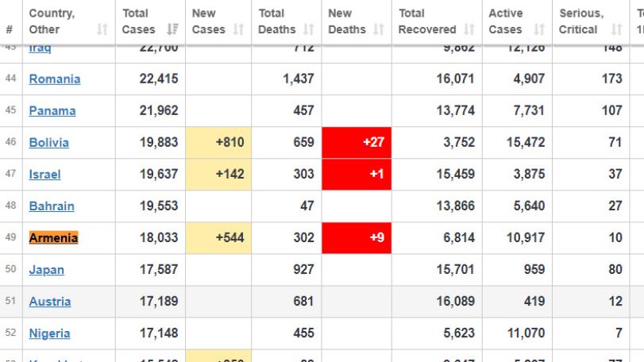Viewport: 644px width, 362px height.
Task: Open the Romania country link
Action: (x=55, y=79)
